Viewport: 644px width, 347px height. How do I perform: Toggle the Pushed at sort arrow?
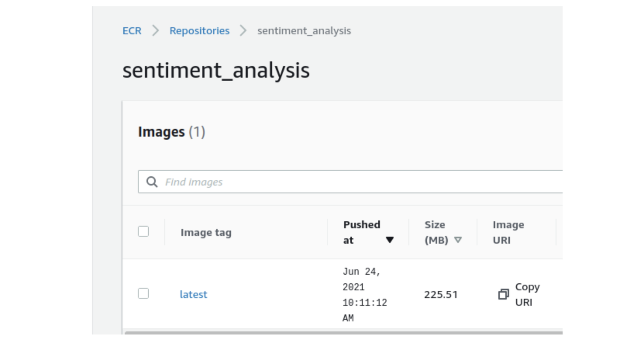click(390, 240)
